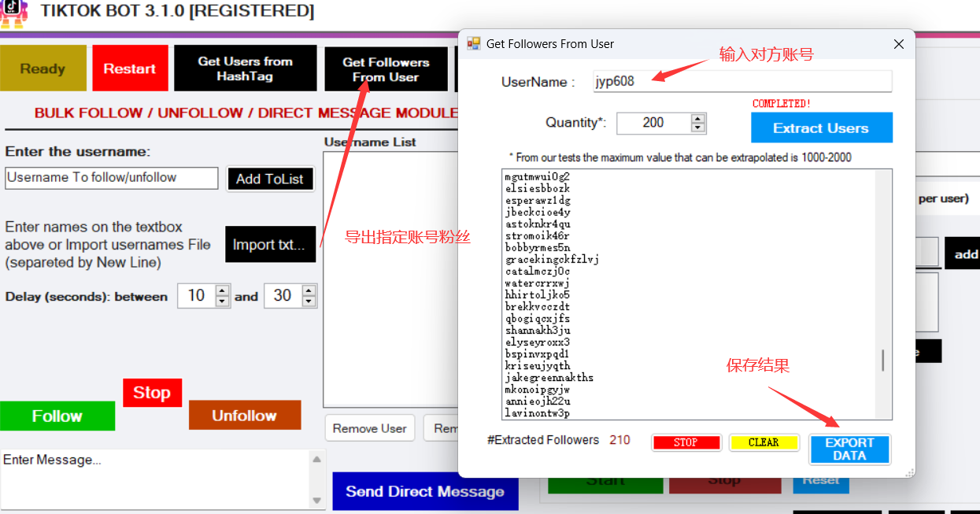Screen dimensions: 980x514
Task: Decrease the Quantity value with down arrow
Action: [x=697, y=128]
